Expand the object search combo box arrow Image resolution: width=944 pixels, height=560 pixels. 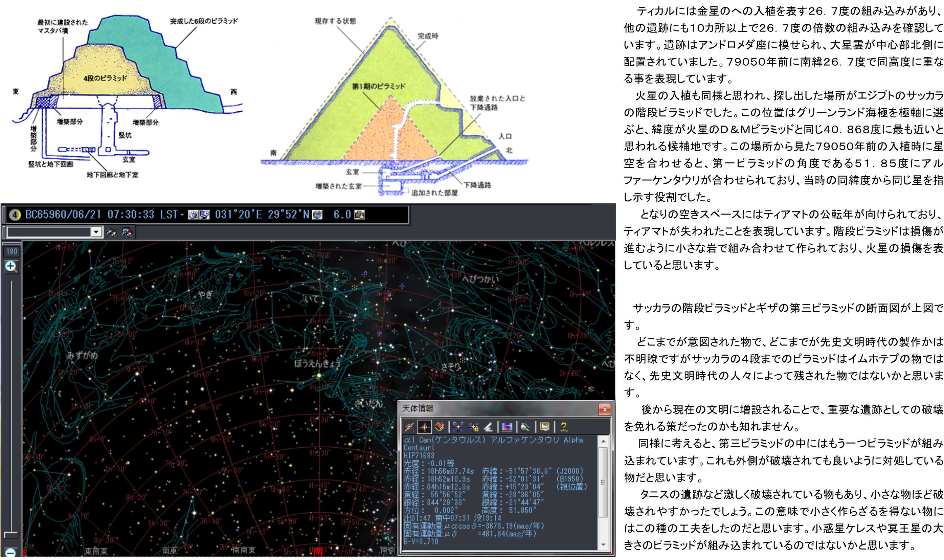pos(96,232)
